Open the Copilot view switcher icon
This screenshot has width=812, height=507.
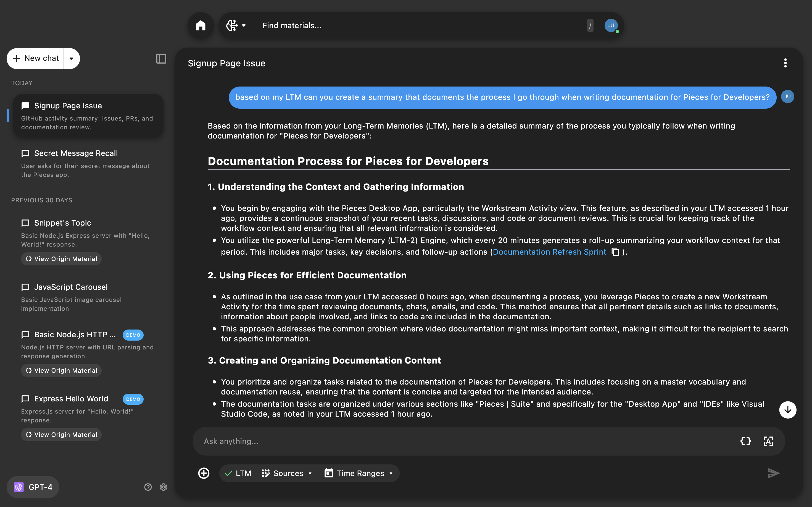[x=232, y=25]
